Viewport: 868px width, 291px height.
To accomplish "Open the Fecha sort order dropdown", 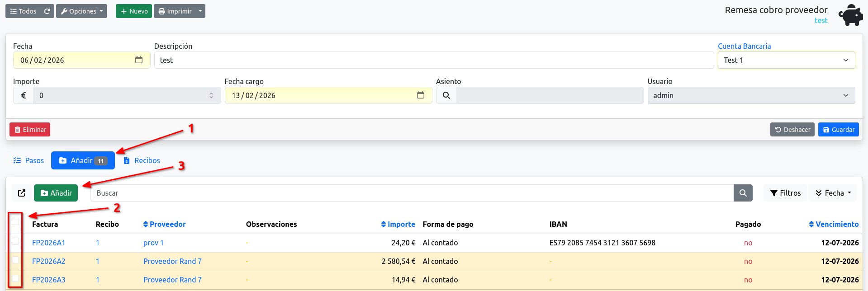I will [833, 193].
